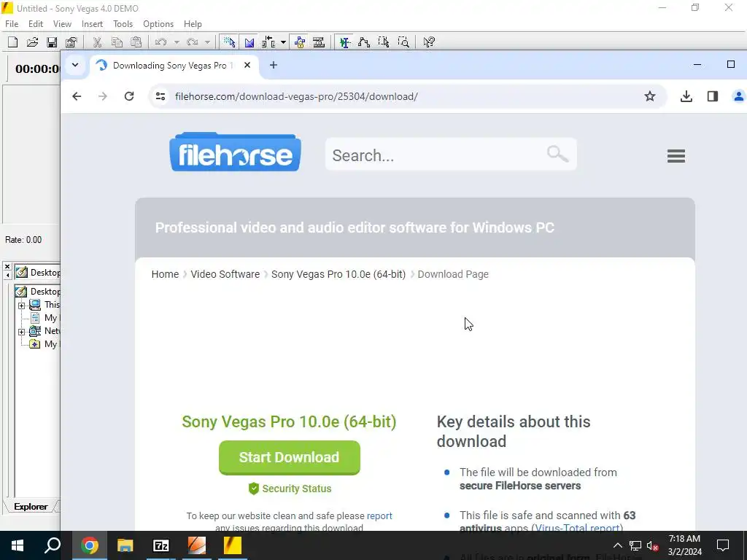Screen dimensions: 747x560
Task: Open the Auto Ripple mode dropdown arrow
Action: click(283, 42)
